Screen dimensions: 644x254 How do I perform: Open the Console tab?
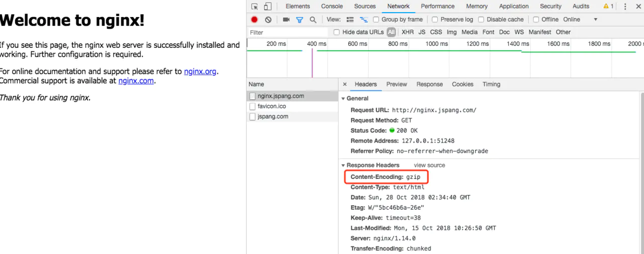[x=332, y=7]
